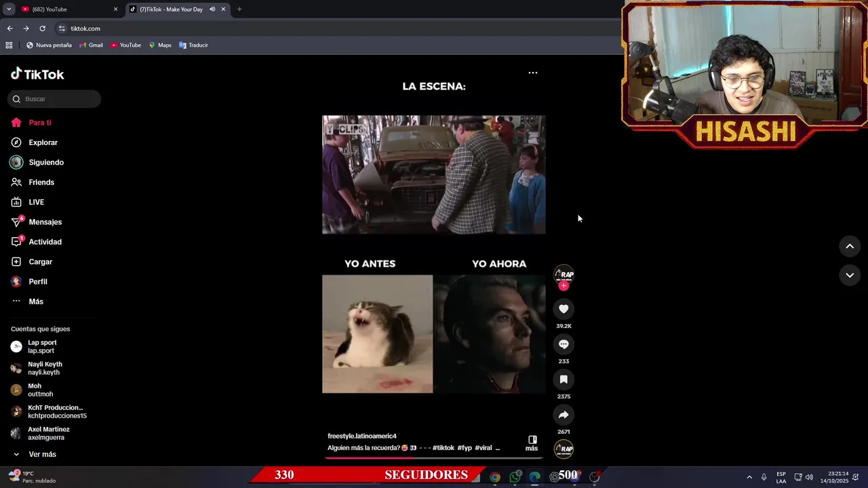Open YouTube bookmark
The image size is (868, 488).
tap(125, 45)
